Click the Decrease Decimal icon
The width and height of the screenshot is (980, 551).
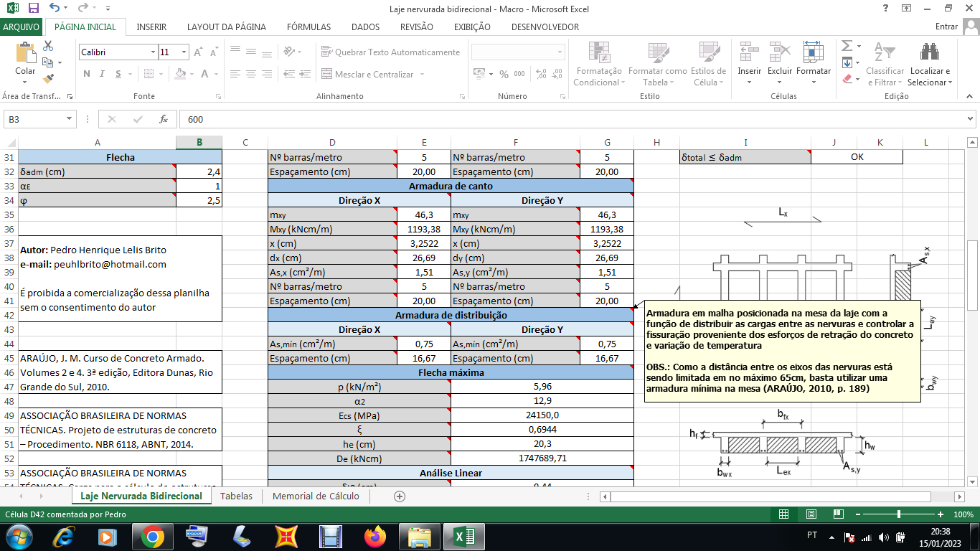coord(558,74)
